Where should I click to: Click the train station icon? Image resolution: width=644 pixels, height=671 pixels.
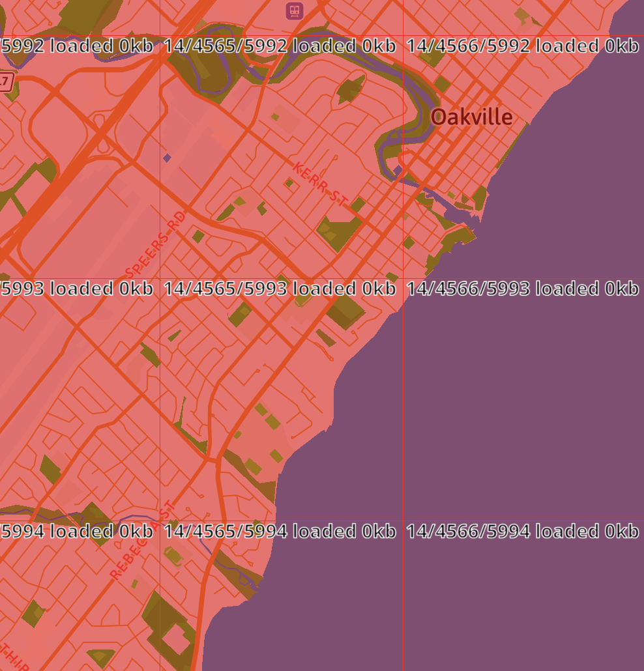tap(295, 10)
